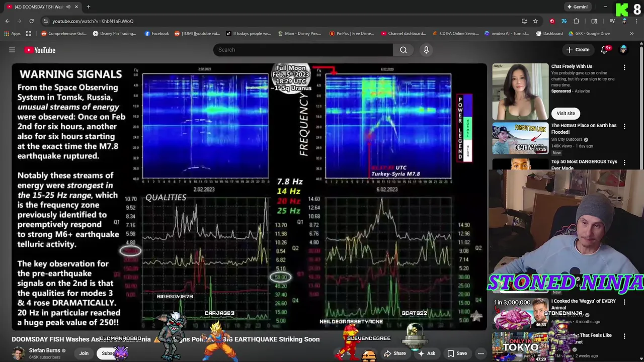Image resolution: width=644 pixels, height=362 pixels.
Task: Open The Hottest Place on Earth has Flooded title
Action: pos(584,129)
